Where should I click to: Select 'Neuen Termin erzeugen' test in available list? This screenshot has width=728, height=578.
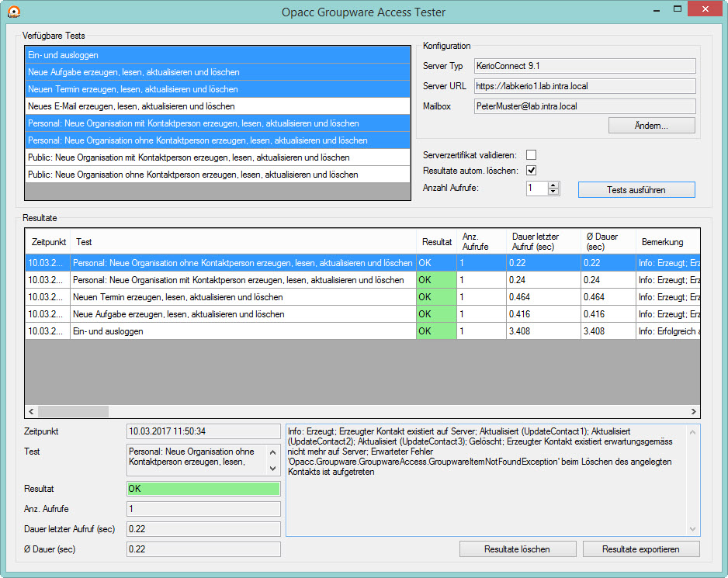point(218,89)
